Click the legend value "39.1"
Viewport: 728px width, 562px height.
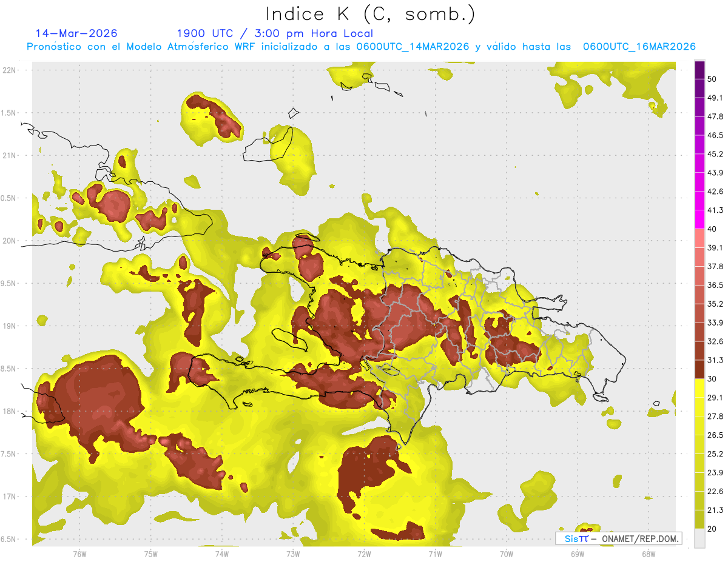point(715,247)
